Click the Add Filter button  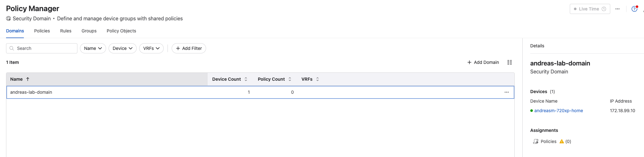point(189,48)
